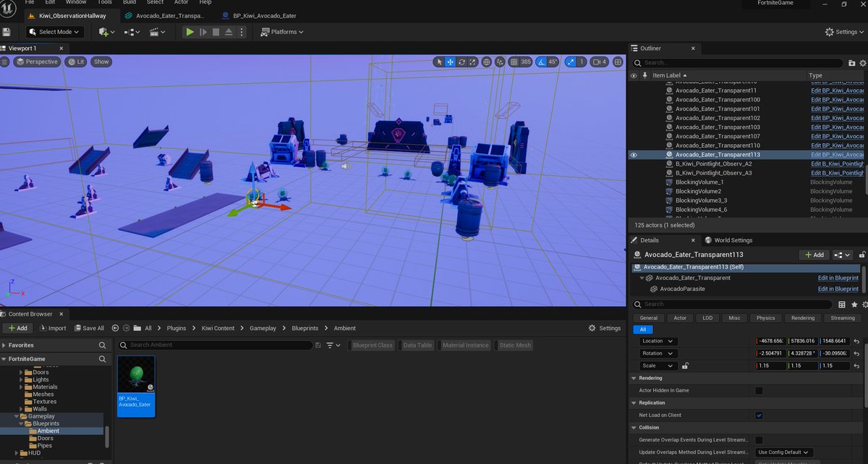Viewport: 868px width, 464px height.
Task: Open the cinematics clapperboard menu
Action: (x=157, y=32)
